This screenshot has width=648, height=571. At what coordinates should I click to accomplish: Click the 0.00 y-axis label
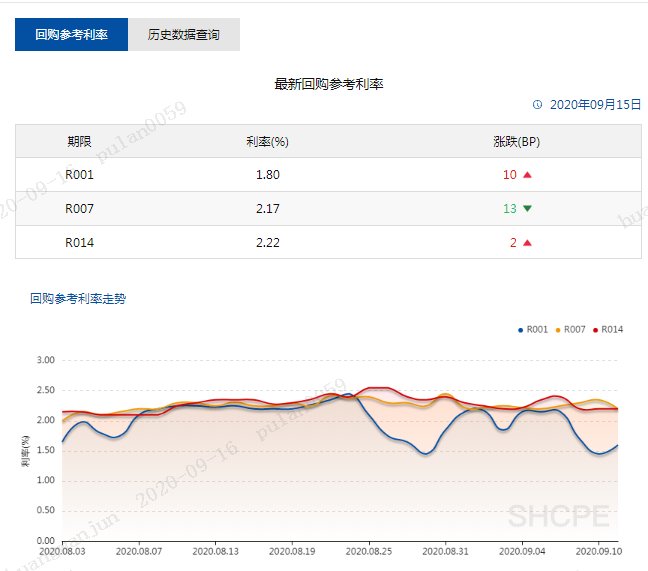point(46,540)
